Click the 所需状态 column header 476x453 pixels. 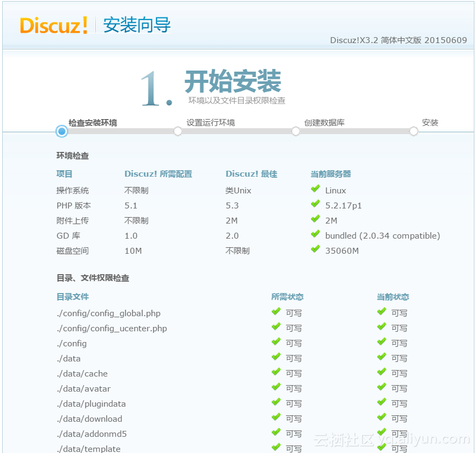tap(288, 297)
